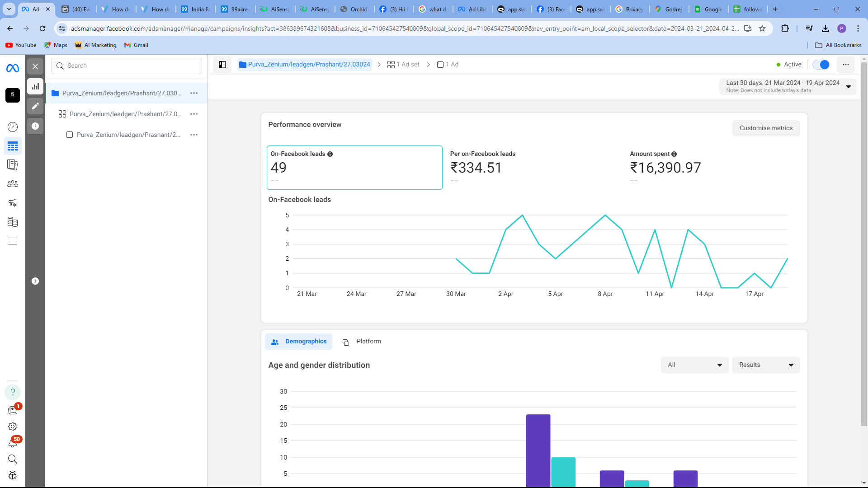The height and width of the screenshot is (488, 868).
Task: Open the charts insights panel icon
Action: click(x=35, y=86)
